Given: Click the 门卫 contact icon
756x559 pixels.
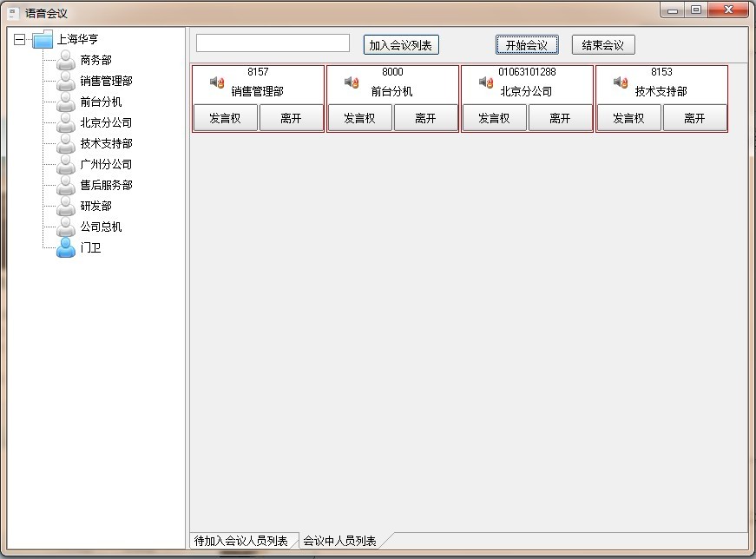Looking at the screenshot, I should [64, 248].
